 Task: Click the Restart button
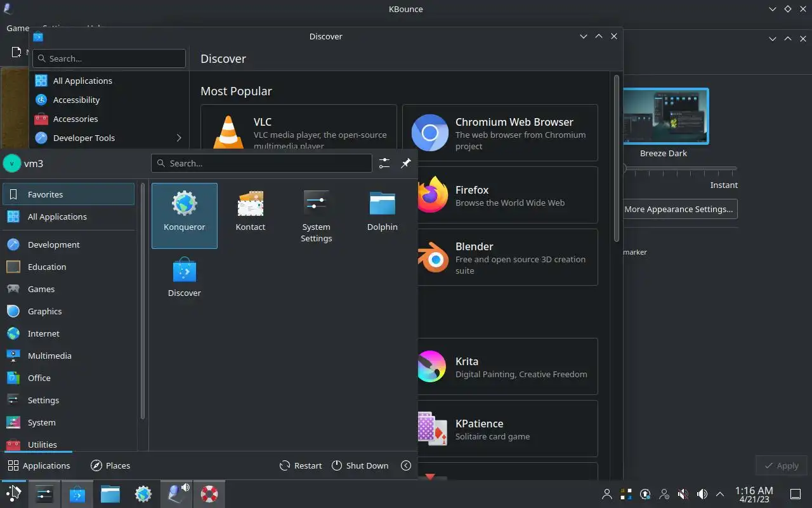(301, 465)
